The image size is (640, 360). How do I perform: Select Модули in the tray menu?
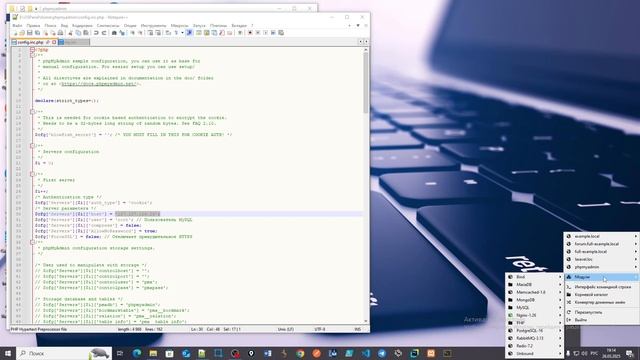point(601,277)
